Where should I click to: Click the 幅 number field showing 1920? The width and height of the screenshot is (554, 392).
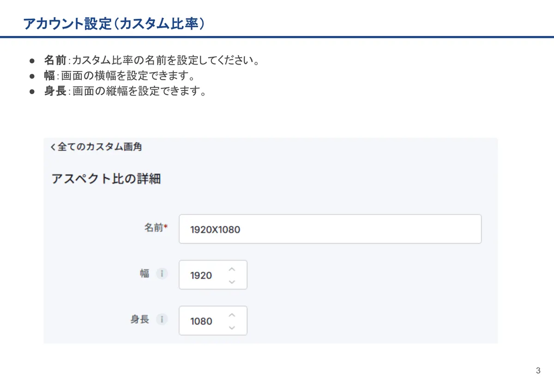pyautogui.click(x=213, y=275)
